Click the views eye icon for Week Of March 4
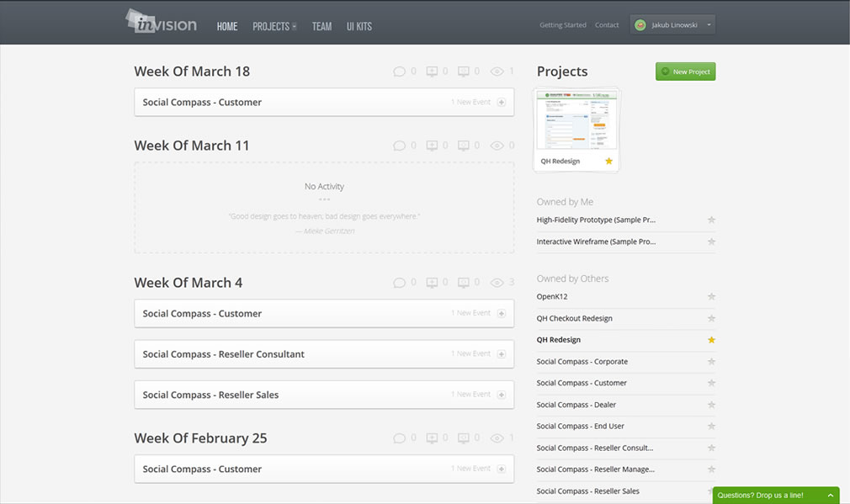Viewport: 850px width, 504px height. pos(497,283)
